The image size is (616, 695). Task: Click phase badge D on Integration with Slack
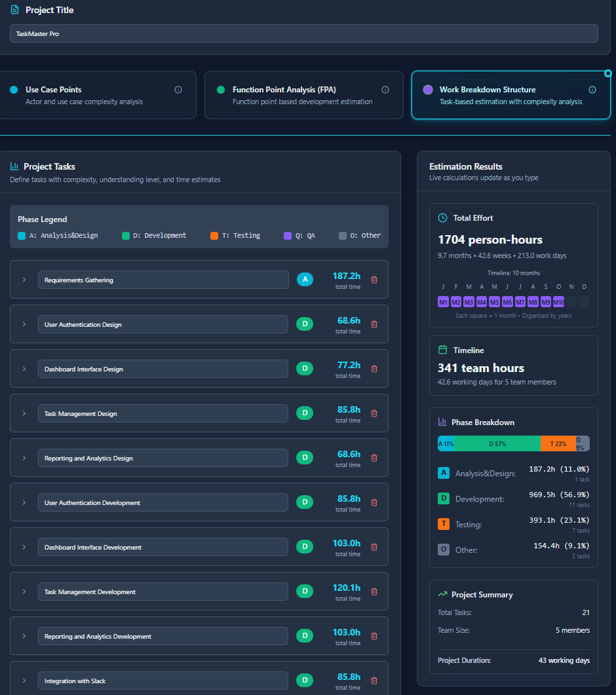(305, 681)
